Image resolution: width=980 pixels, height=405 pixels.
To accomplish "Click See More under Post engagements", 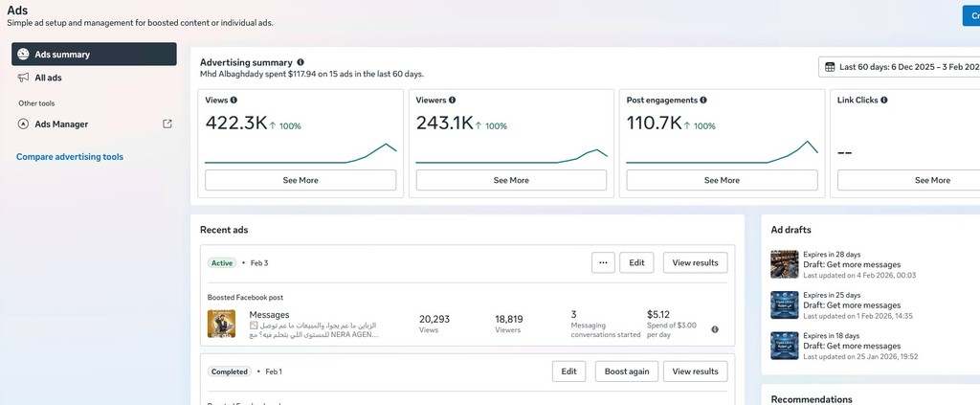I will tap(722, 180).
